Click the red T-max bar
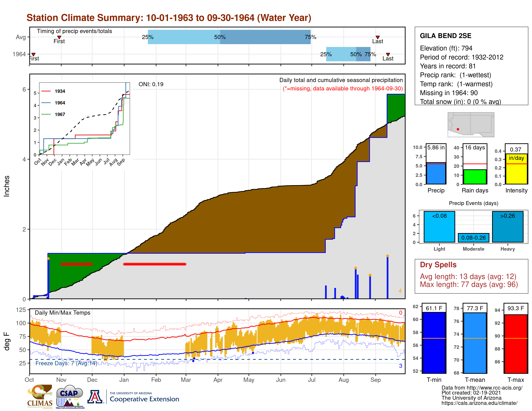532x411 pixels. click(516, 344)
